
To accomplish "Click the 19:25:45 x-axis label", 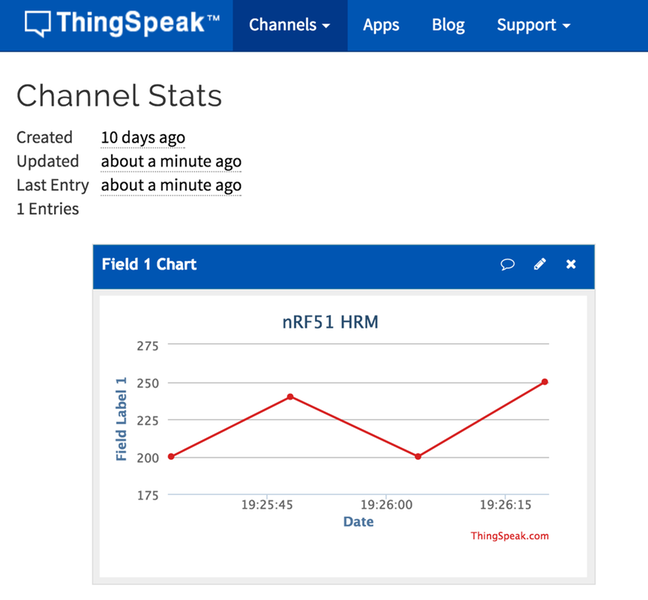I will click(267, 505).
